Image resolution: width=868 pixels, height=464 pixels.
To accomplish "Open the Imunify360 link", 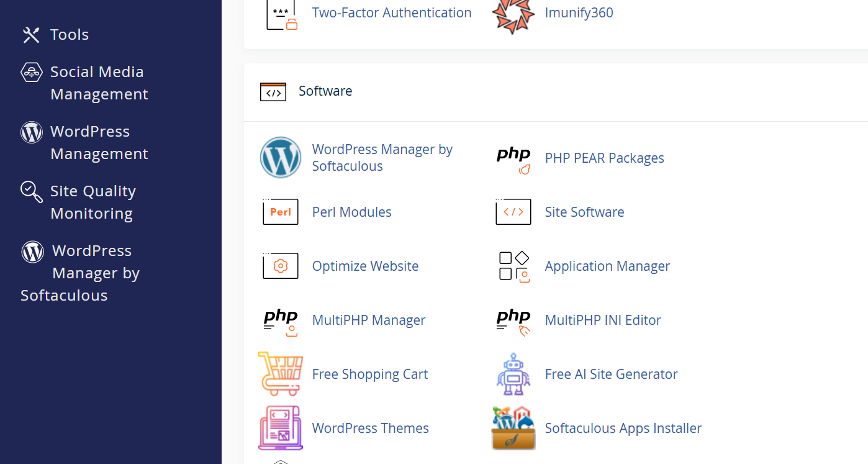I will point(579,12).
